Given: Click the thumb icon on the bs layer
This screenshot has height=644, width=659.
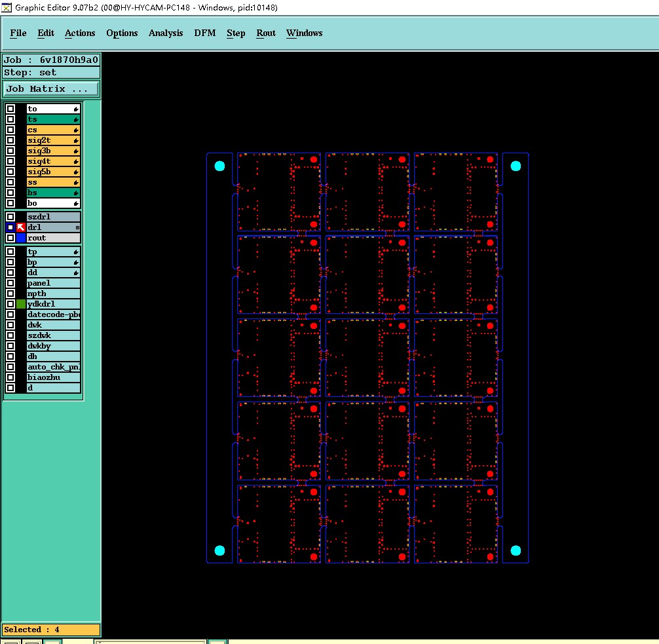Looking at the screenshot, I should click(x=76, y=193).
